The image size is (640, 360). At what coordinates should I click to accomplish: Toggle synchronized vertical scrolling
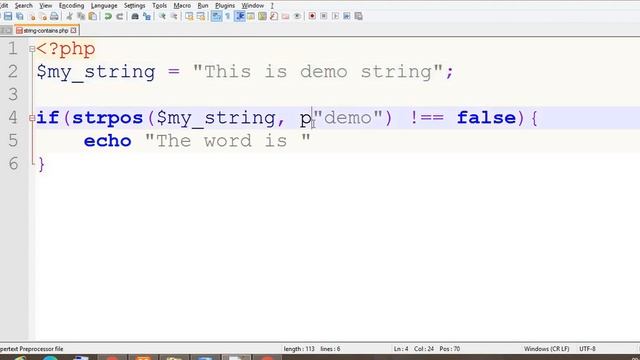tap(189, 16)
